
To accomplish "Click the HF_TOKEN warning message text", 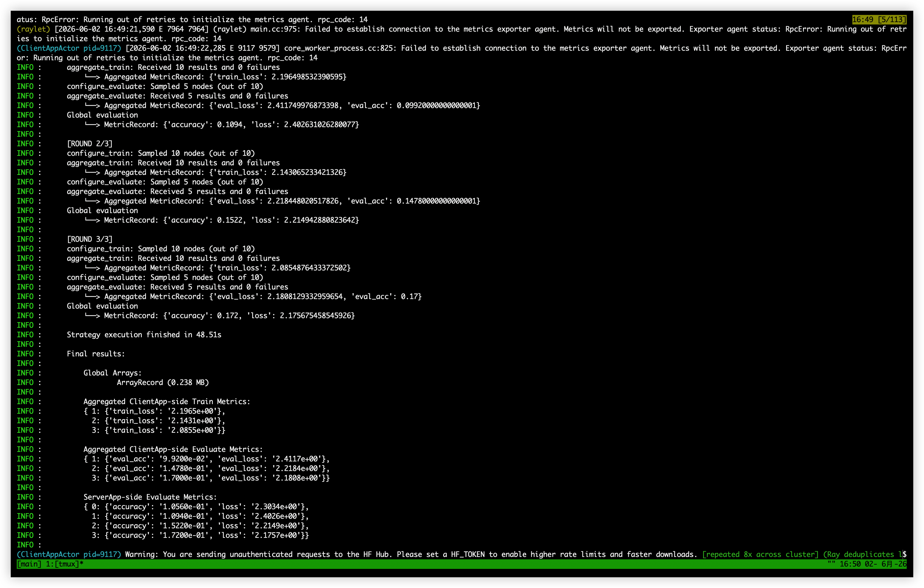I will tap(411, 555).
